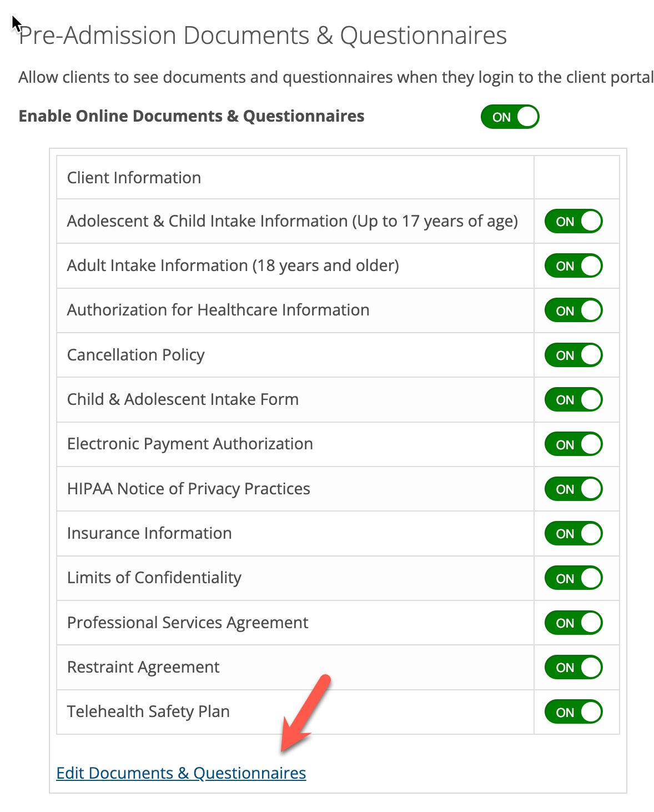
Task: Toggle Adult Intake Information (18 years and older)
Action: point(572,265)
